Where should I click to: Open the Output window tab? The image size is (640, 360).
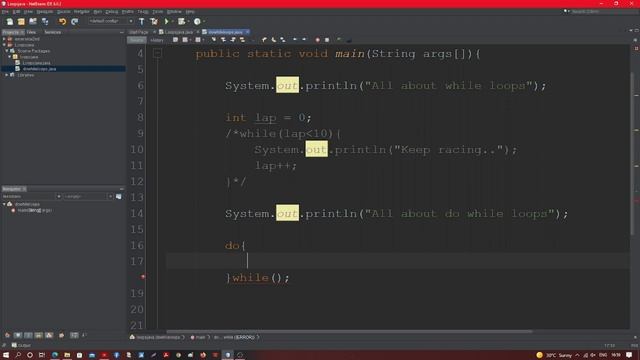pos(21,345)
